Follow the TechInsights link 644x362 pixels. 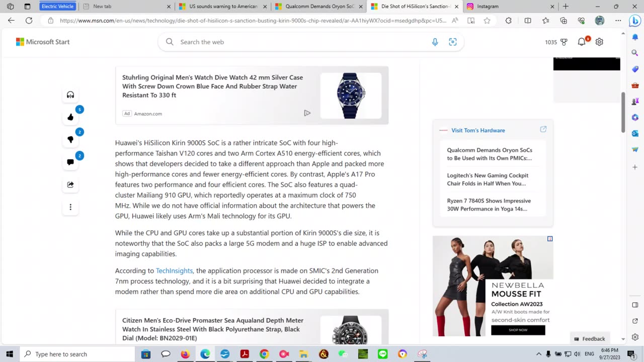(174, 270)
